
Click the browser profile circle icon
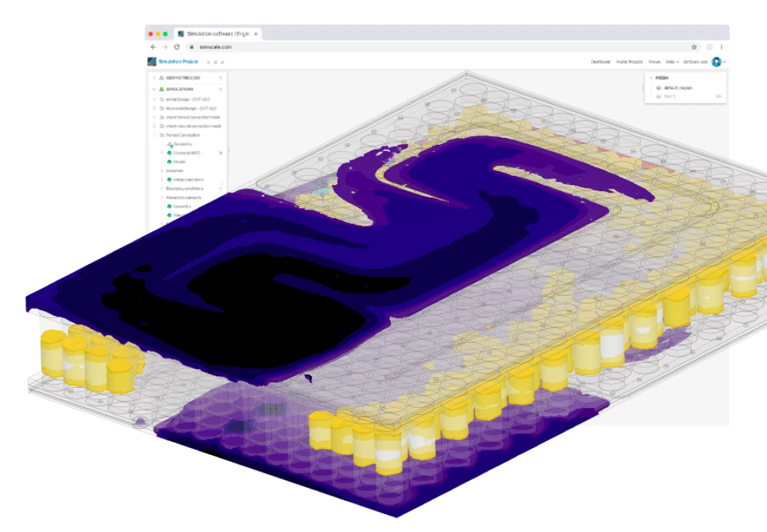pos(709,47)
